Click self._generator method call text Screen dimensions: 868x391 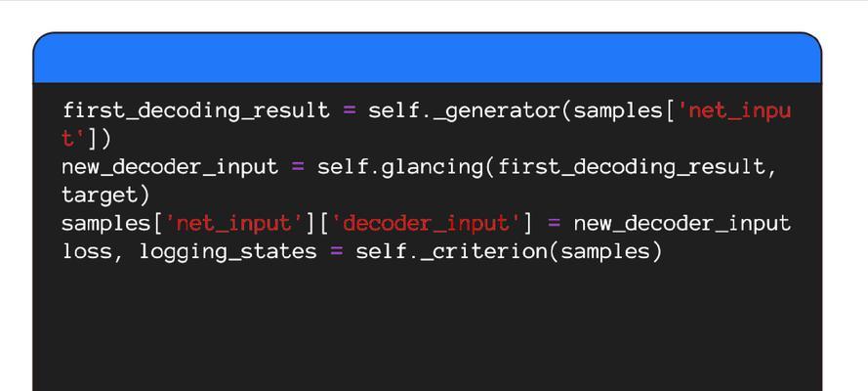(x=465, y=110)
